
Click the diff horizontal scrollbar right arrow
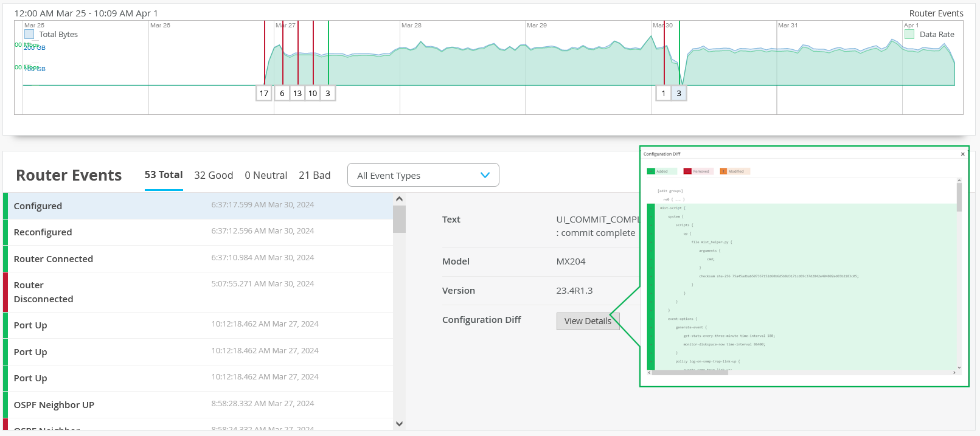[953, 373]
